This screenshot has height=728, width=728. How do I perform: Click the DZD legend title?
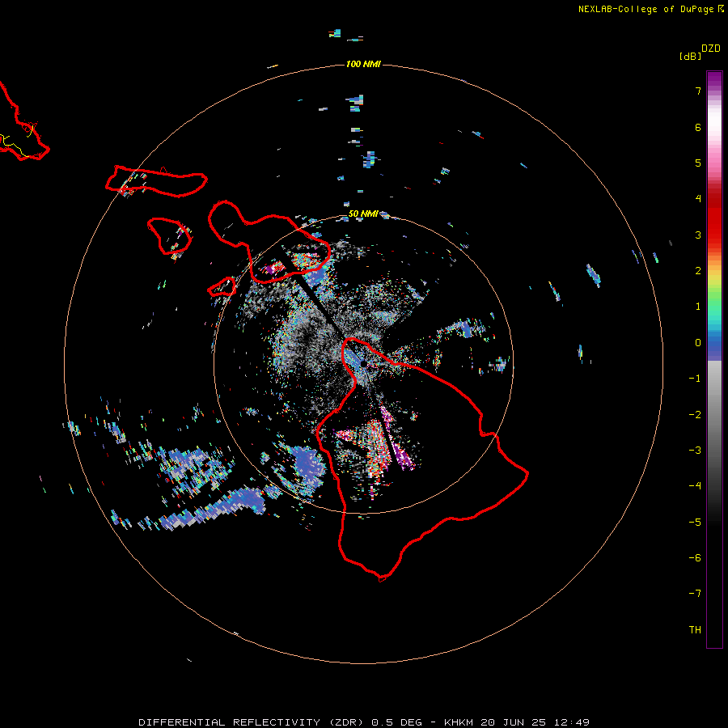[x=711, y=49]
